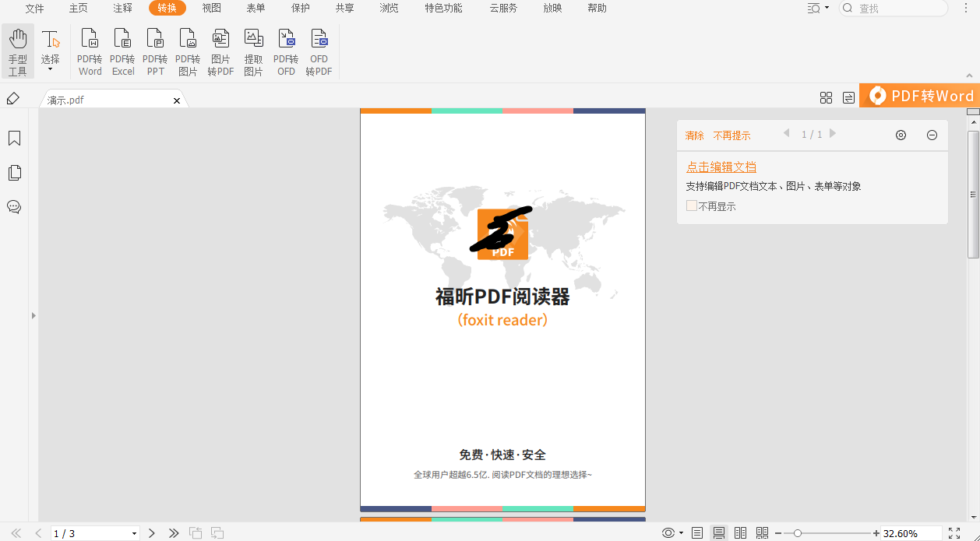Select the 演示.pdf document tab
Screen dimensions: 980x541
click(x=113, y=100)
